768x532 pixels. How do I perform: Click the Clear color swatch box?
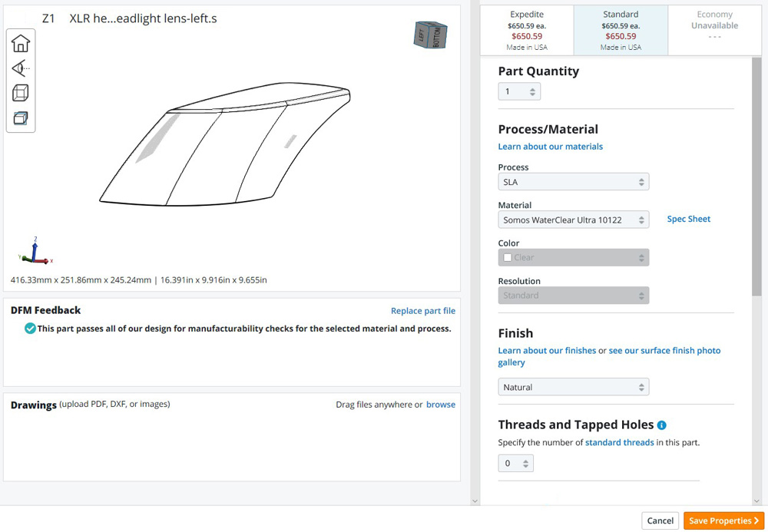[x=508, y=258]
